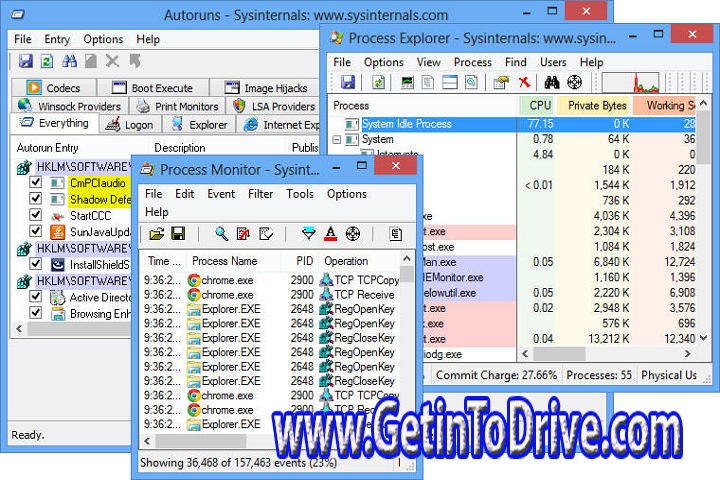The width and height of the screenshot is (720, 480).
Task: Uncheck the CmPCIaudio autorun entry
Action: coord(35,182)
